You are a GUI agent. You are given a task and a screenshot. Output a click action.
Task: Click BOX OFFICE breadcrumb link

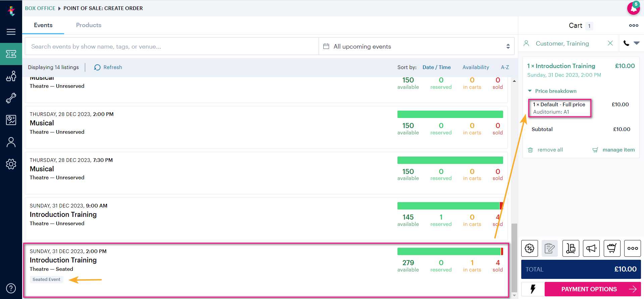click(40, 8)
